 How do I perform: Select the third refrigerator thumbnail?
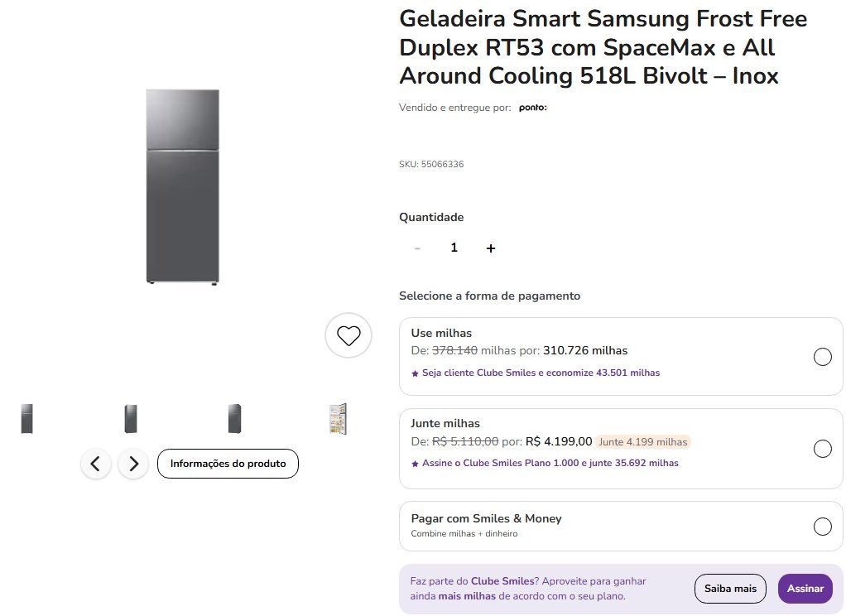[x=235, y=419]
